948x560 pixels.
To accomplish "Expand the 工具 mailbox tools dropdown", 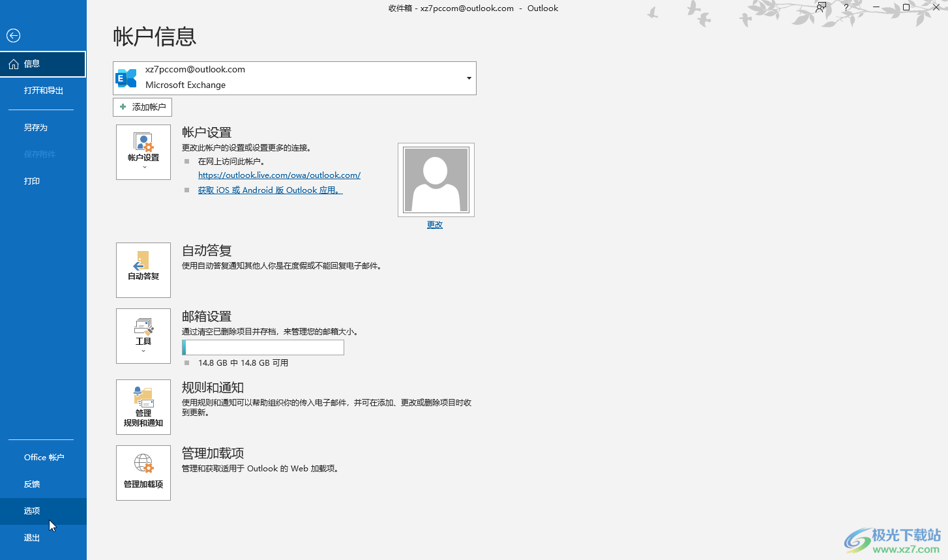I will [x=143, y=336].
